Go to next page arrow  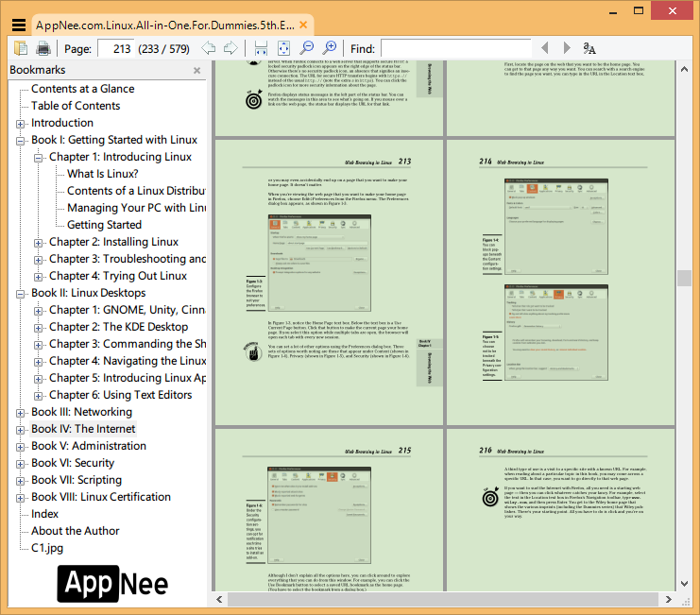230,48
